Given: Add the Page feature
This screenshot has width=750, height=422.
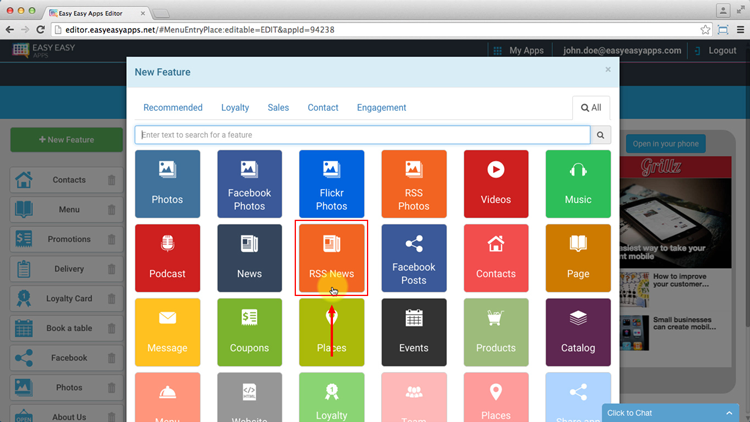Looking at the screenshot, I should tap(578, 258).
